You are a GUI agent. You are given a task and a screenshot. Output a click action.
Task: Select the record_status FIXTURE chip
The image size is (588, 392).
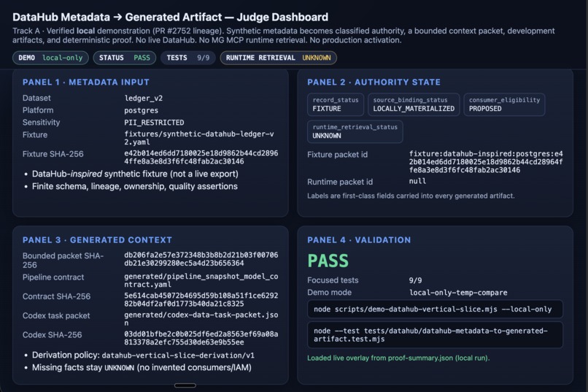coord(336,104)
